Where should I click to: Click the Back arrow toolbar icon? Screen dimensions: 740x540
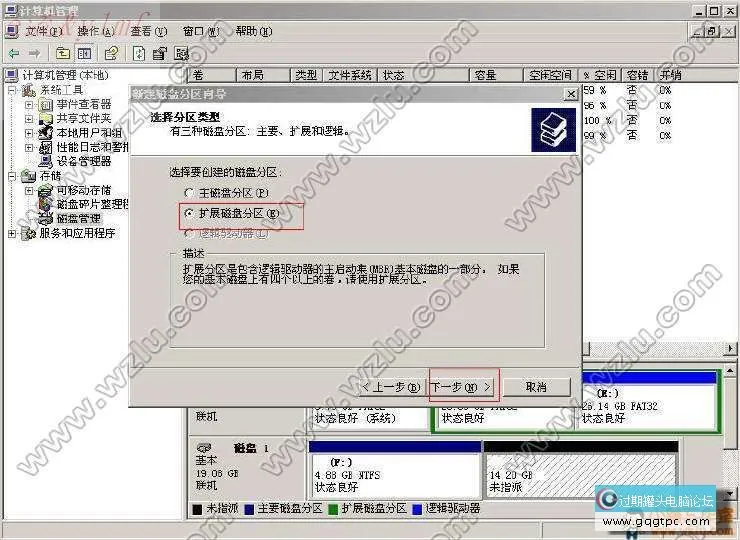(14, 53)
